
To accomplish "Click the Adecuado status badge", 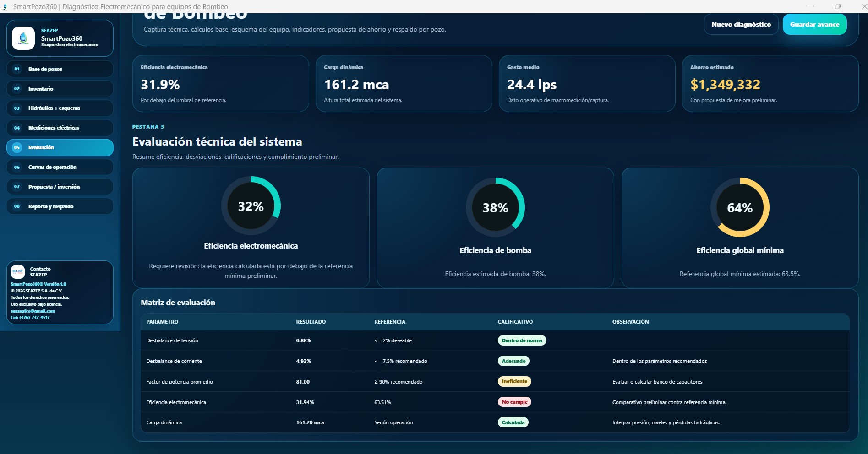I will 513,361.
